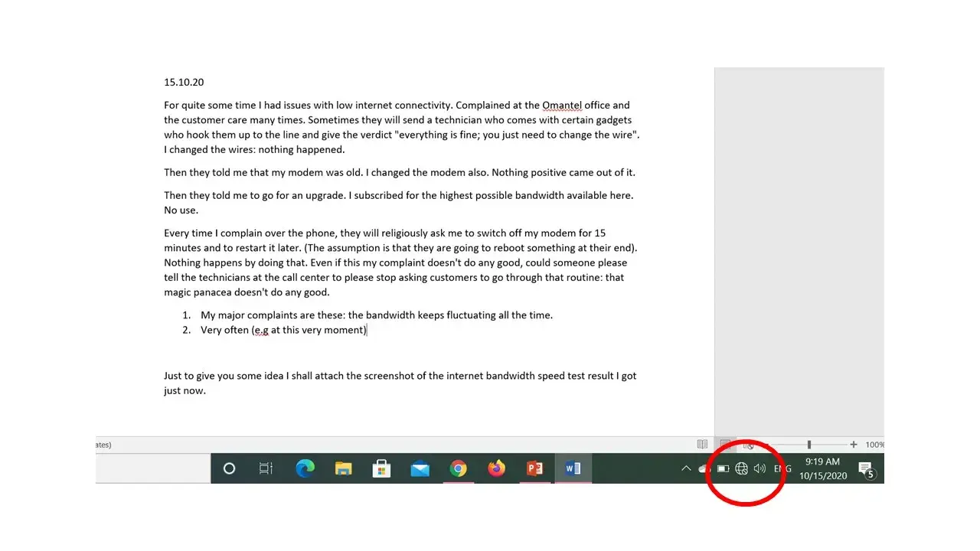Open the clock showing 9:19 AM

[x=822, y=468]
